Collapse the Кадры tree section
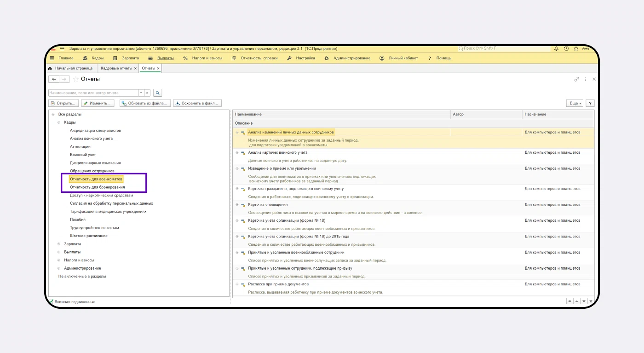Image resolution: width=644 pixels, height=353 pixels. 59,122
